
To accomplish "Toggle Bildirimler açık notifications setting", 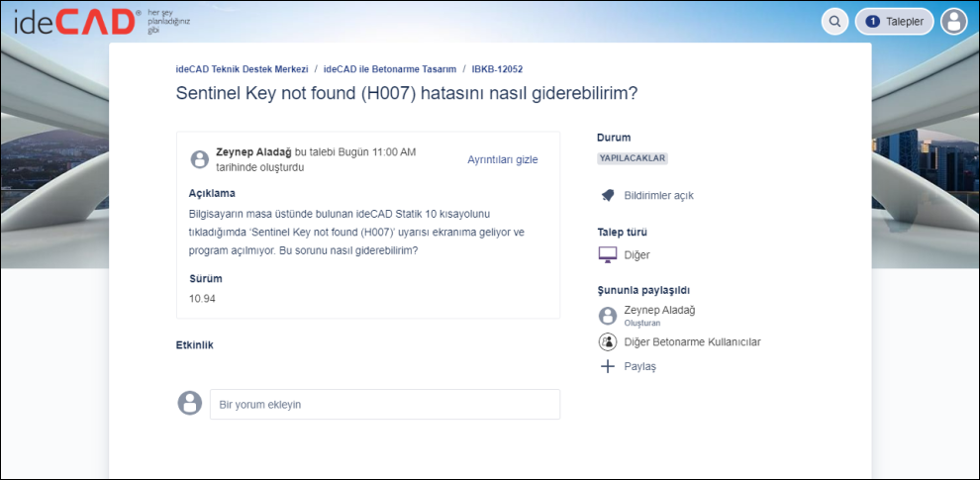I will pyautogui.click(x=658, y=195).
